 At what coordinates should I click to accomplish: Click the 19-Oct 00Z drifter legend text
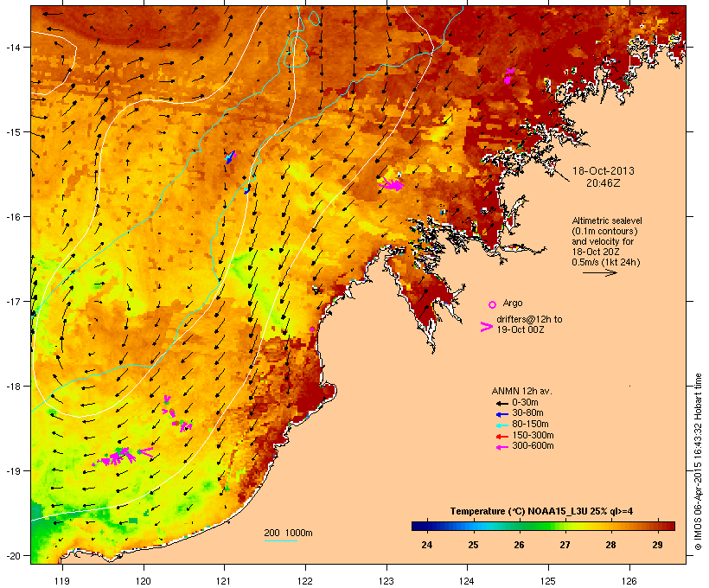[521, 329]
